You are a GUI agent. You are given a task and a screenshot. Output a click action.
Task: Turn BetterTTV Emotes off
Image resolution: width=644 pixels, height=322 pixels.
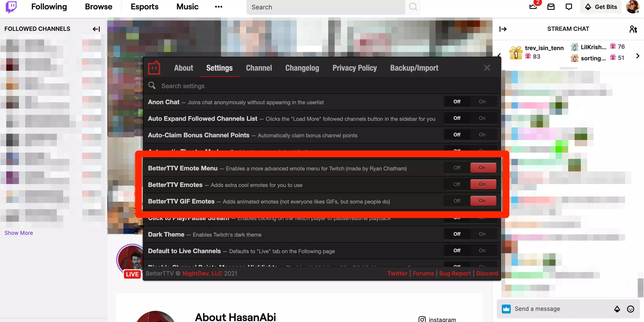[x=457, y=184]
